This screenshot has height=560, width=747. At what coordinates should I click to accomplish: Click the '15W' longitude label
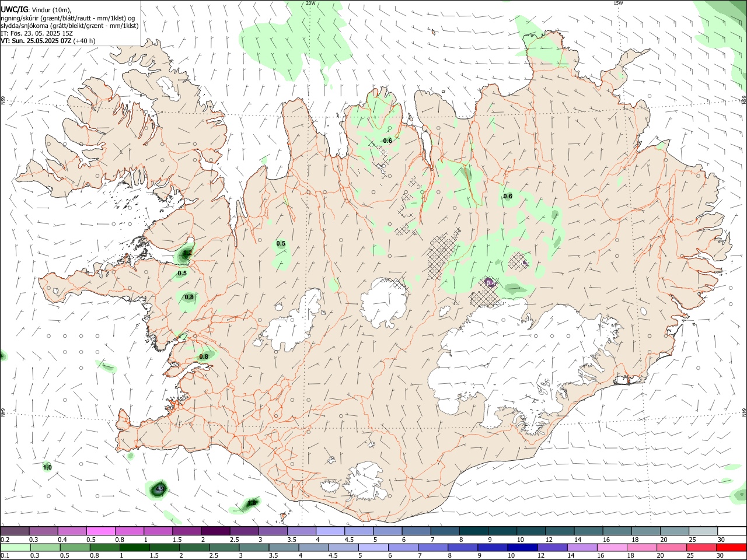[618, 3]
